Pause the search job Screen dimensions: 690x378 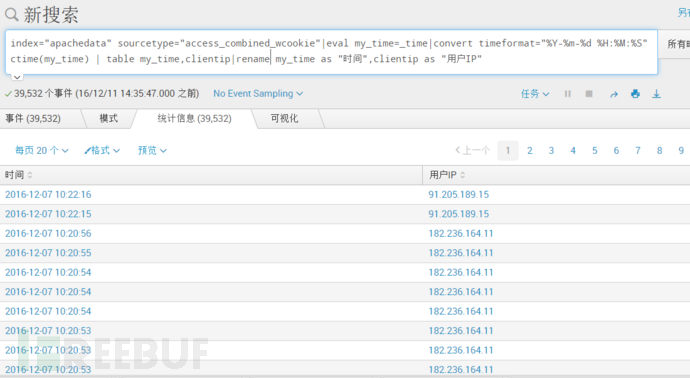coord(568,94)
